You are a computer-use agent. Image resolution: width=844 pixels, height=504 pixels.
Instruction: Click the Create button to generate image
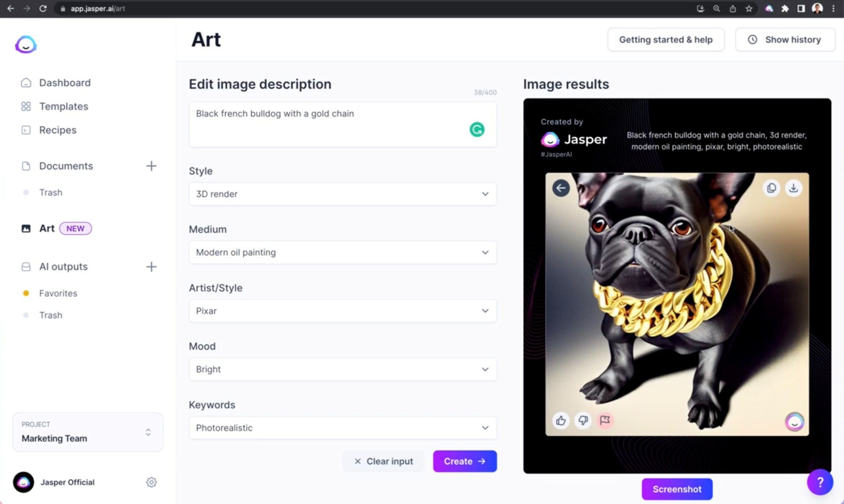pyautogui.click(x=464, y=461)
